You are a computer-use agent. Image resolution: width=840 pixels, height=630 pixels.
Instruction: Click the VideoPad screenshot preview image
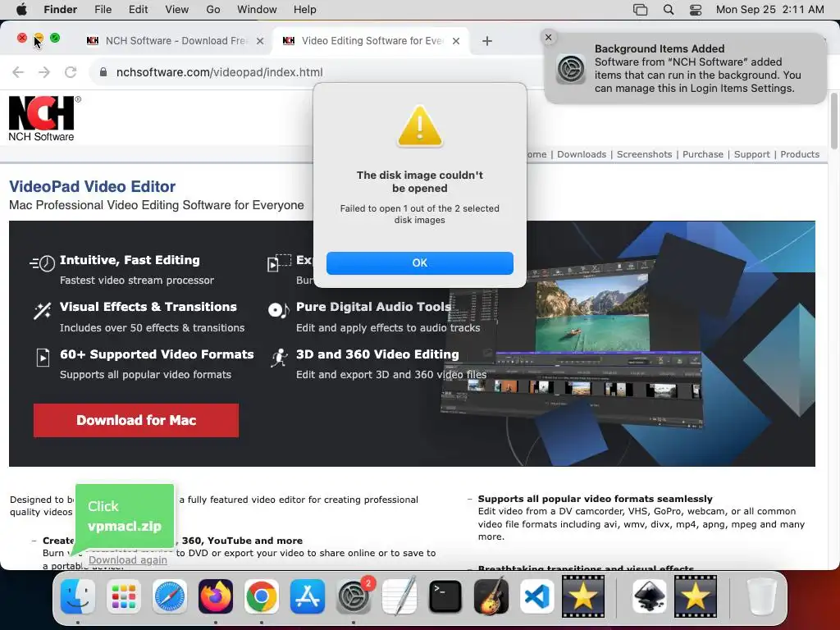(572, 343)
